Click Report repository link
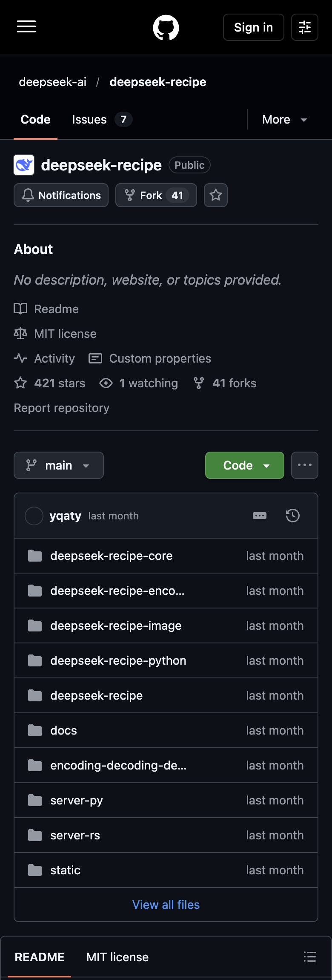This screenshot has width=332, height=980. pos(62,408)
